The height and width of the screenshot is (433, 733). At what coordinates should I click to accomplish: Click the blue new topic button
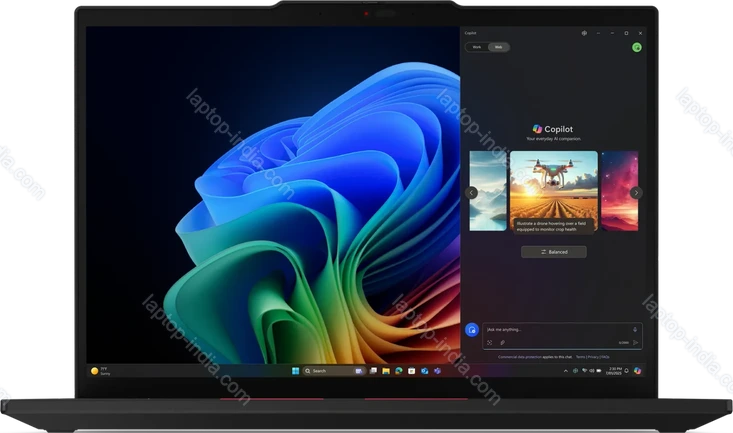pos(471,329)
